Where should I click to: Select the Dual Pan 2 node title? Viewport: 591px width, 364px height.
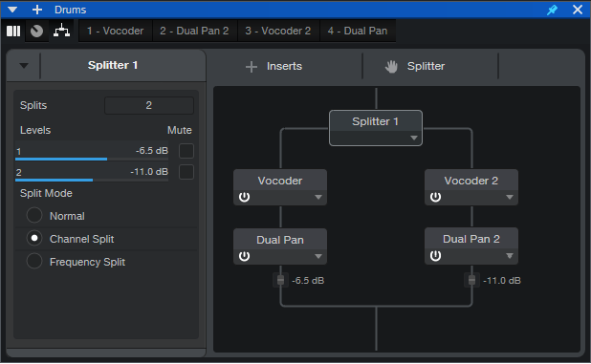(471, 239)
